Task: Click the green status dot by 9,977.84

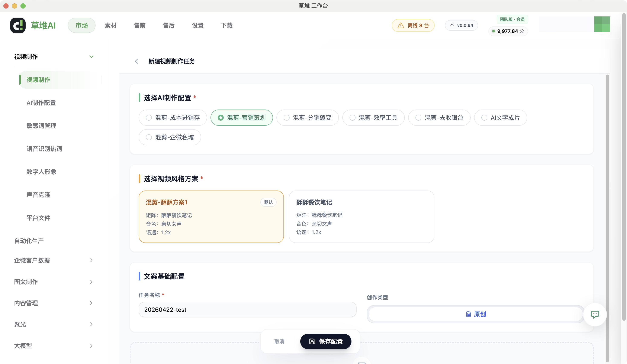Action: pos(493,31)
